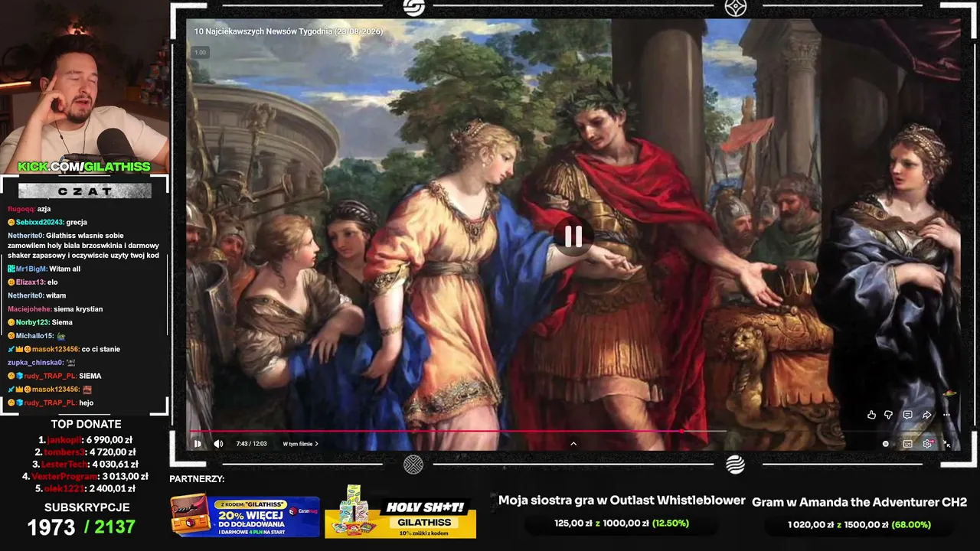Open video settings gear icon

(927, 444)
